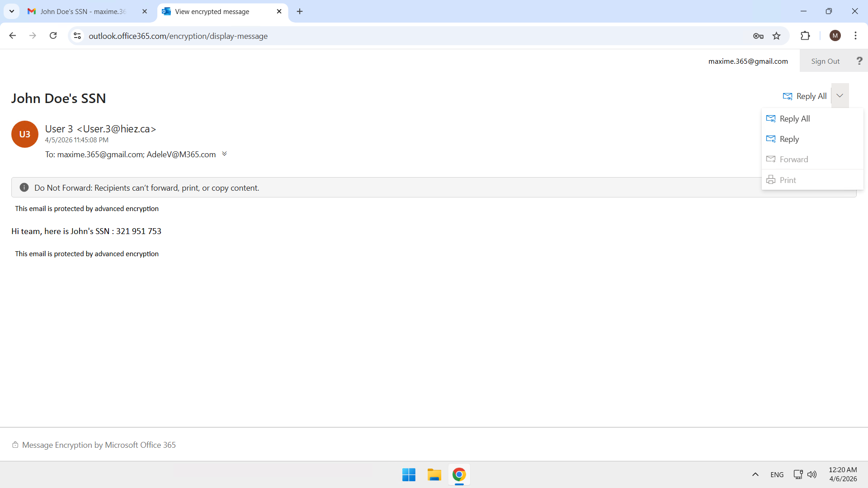Bookmark this page with the star icon
Screen dimensions: 868x488
click(777, 36)
